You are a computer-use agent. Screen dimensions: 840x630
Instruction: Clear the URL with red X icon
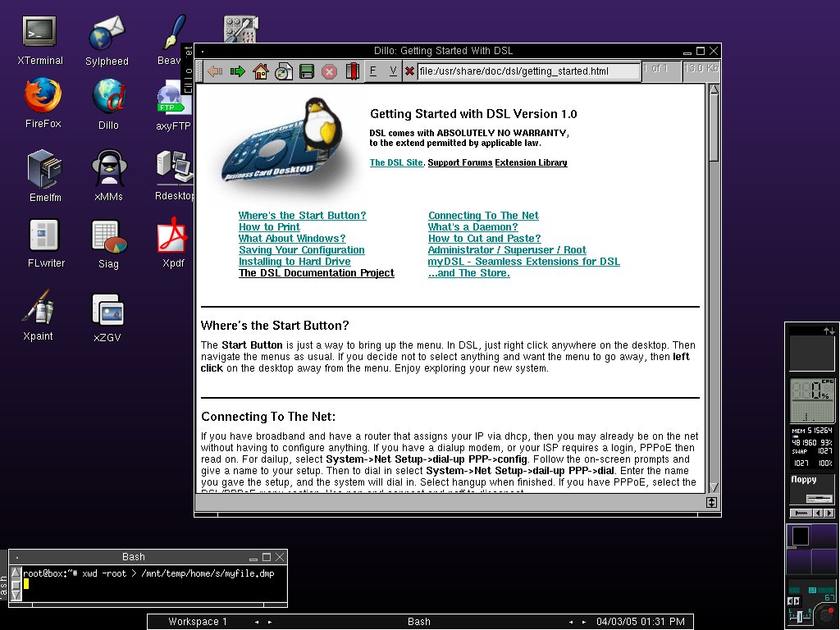tap(409, 71)
